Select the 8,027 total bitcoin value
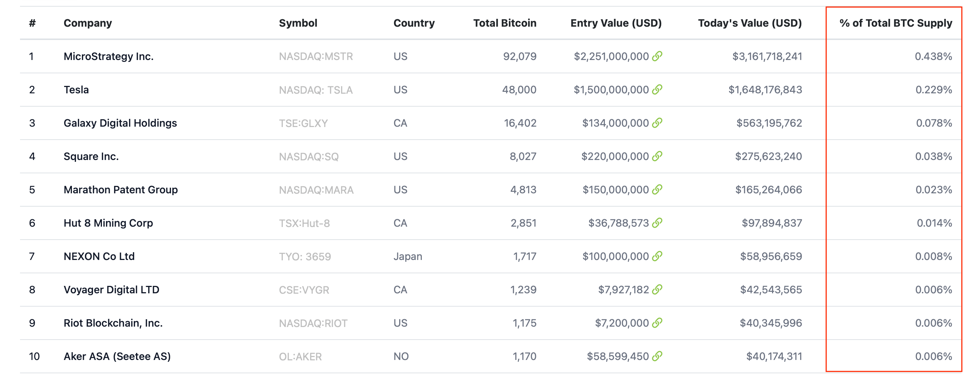This screenshot has width=980, height=377. pos(523,157)
